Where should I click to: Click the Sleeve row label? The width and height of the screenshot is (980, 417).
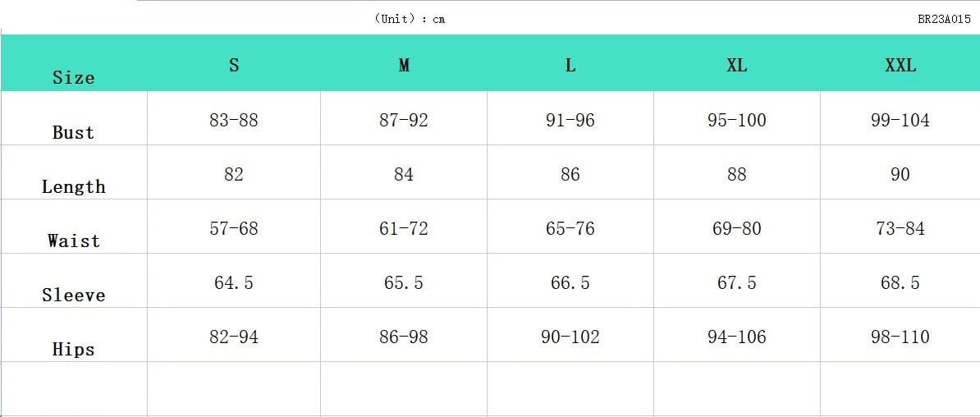pyautogui.click(x=74, y=295)
